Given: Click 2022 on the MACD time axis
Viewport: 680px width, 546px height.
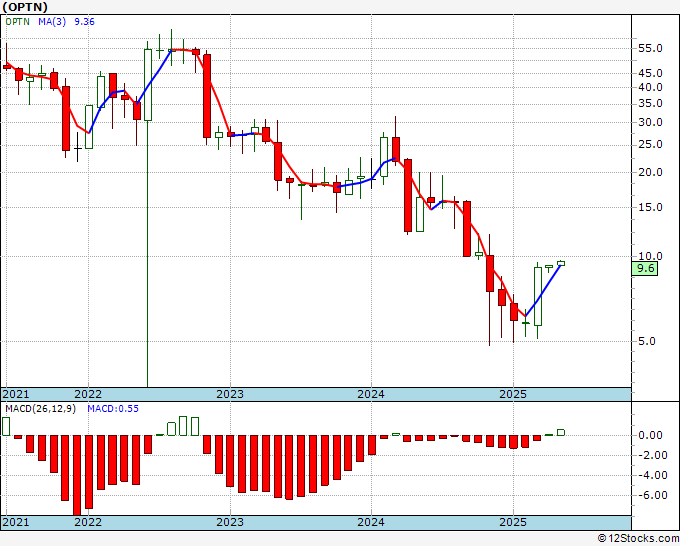Looking at the screenshot, I should [x=88, y=522].
